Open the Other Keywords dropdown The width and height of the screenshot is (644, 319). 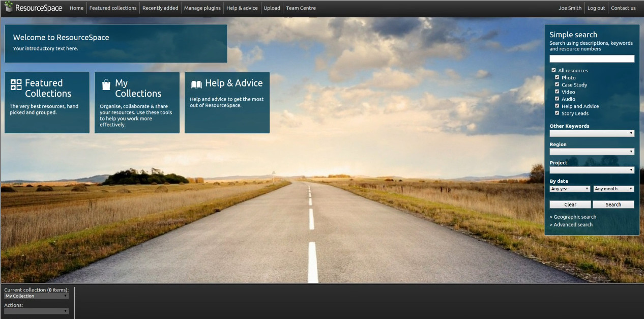pos(592,133)
